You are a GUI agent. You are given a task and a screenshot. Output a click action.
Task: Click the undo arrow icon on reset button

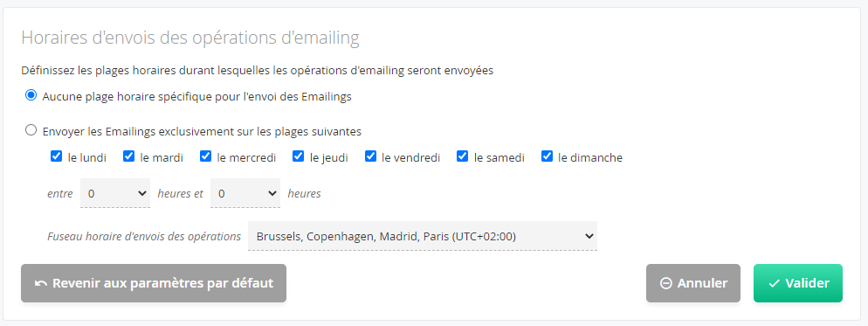(40, 283)
